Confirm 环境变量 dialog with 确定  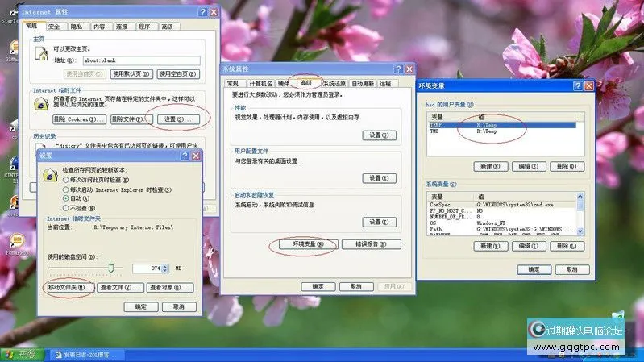coord(534,269)
